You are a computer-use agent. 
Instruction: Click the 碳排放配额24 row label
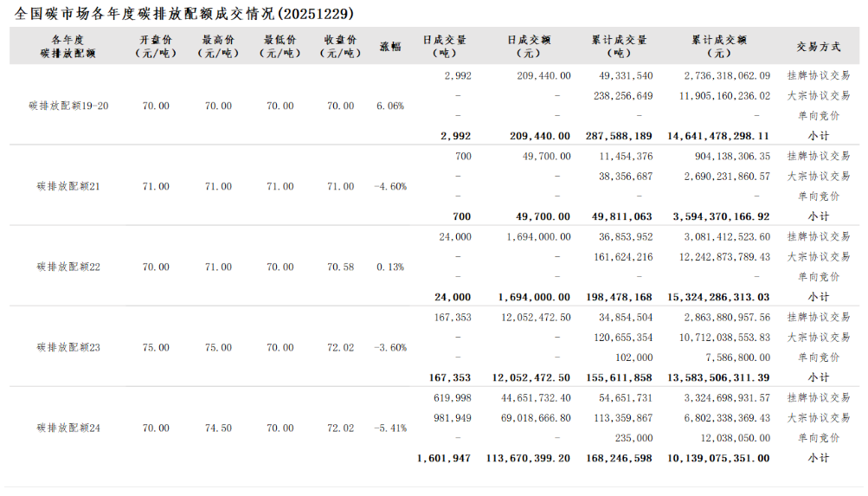(68, 428)
